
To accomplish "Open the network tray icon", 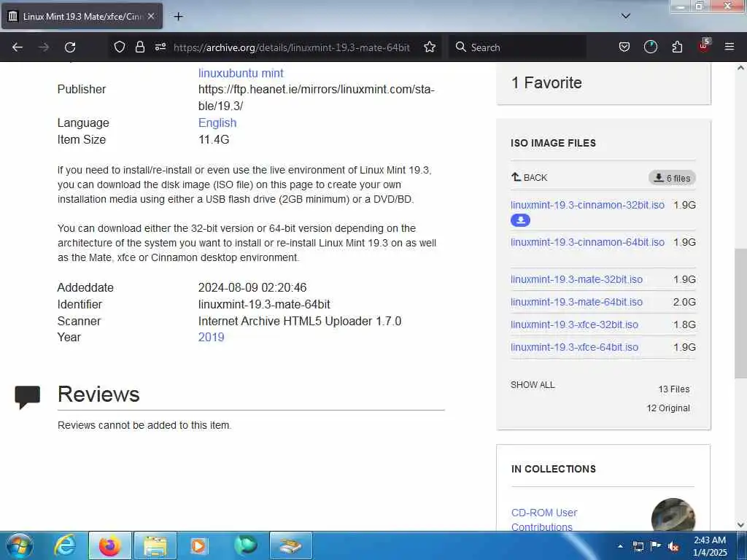I will [x=638, y=546].
